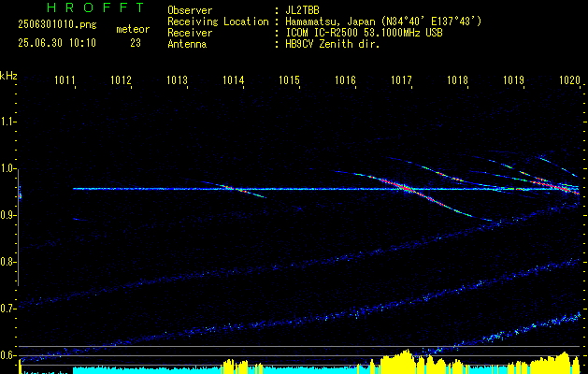Click the 0.7 frequency axis label
Screen dimensions: 588x374
pos(7,309)
